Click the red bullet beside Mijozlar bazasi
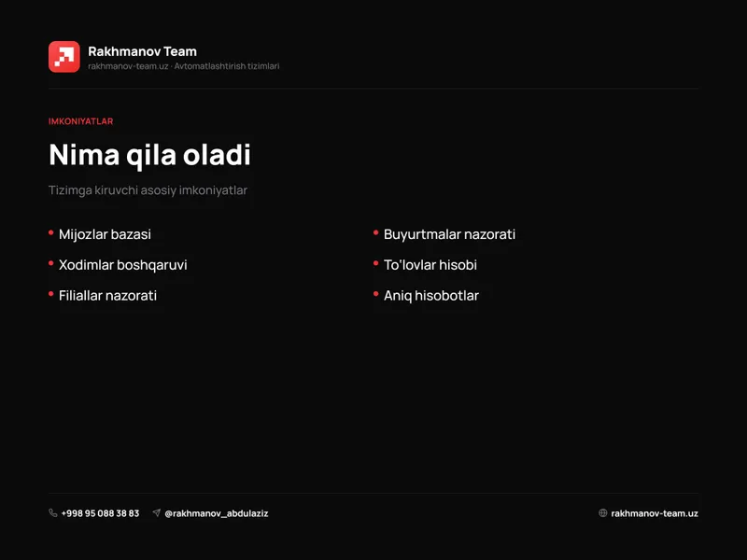747x560 pixels. click(51, 232)
